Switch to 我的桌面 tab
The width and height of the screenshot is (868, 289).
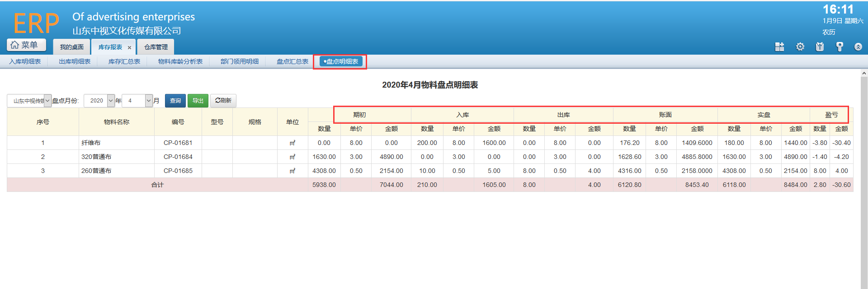coord(71,47)
